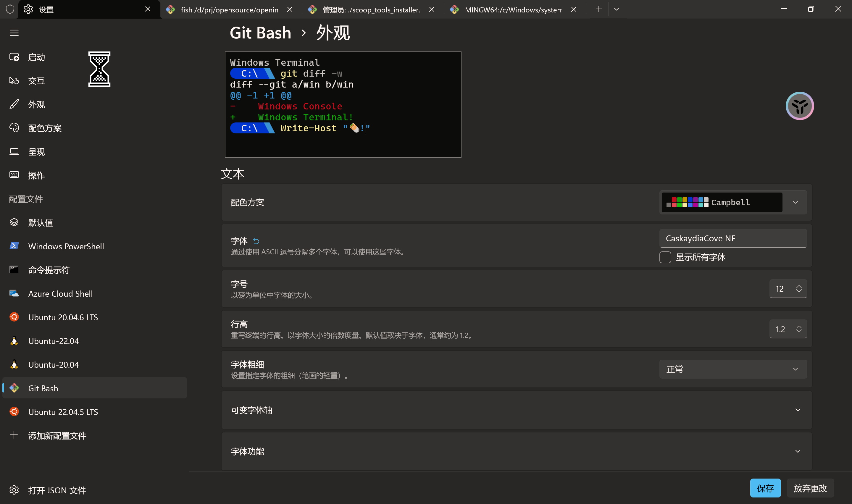Open the new tab profile dropdown arrow
Image resolution: width=852 pixels, height=504 pixels.
616,9
